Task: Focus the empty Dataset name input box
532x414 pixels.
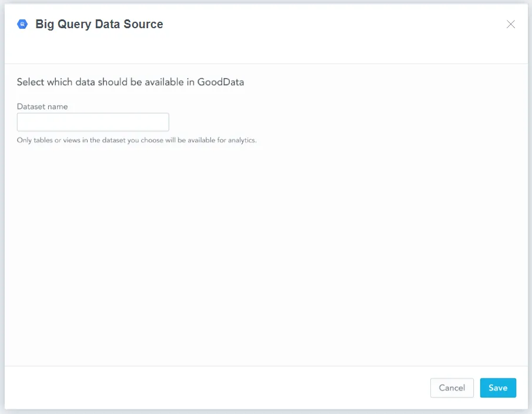Action: click(92, 122)
